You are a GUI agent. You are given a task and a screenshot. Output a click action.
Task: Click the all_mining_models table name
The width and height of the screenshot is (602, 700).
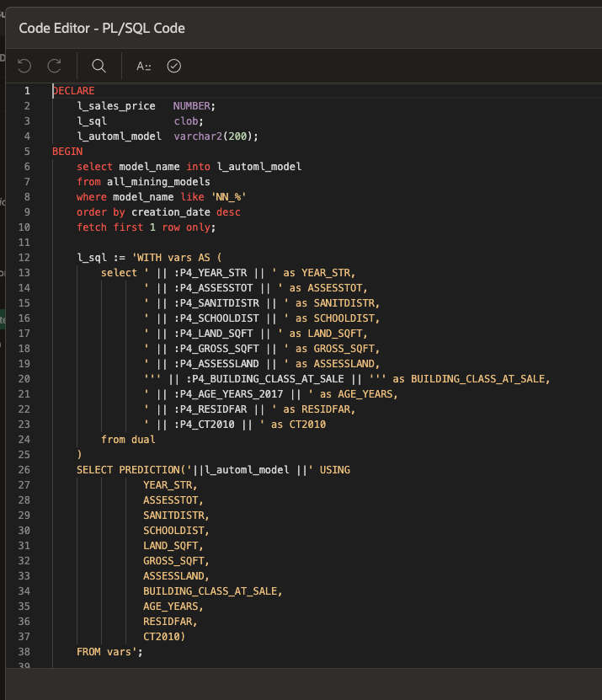158,182
